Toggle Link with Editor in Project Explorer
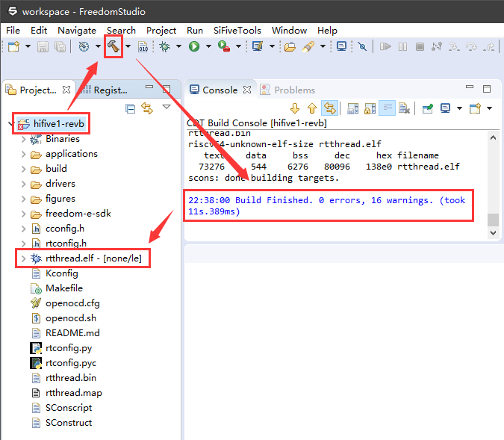The height and width of the screenshot is (440, 504). click(x=147, y=108)
